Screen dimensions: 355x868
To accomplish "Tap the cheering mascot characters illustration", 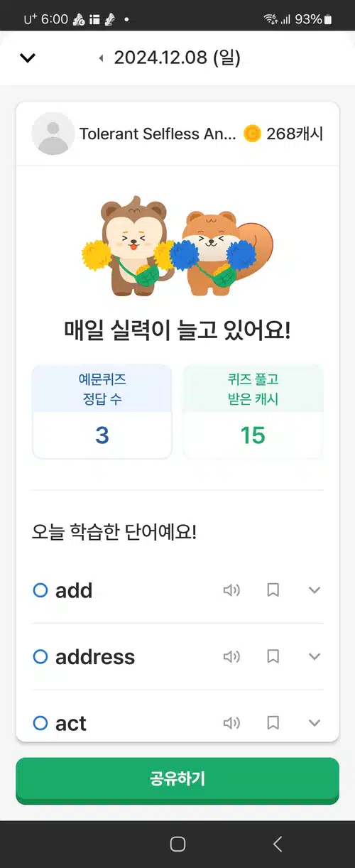I will [177, 245].
